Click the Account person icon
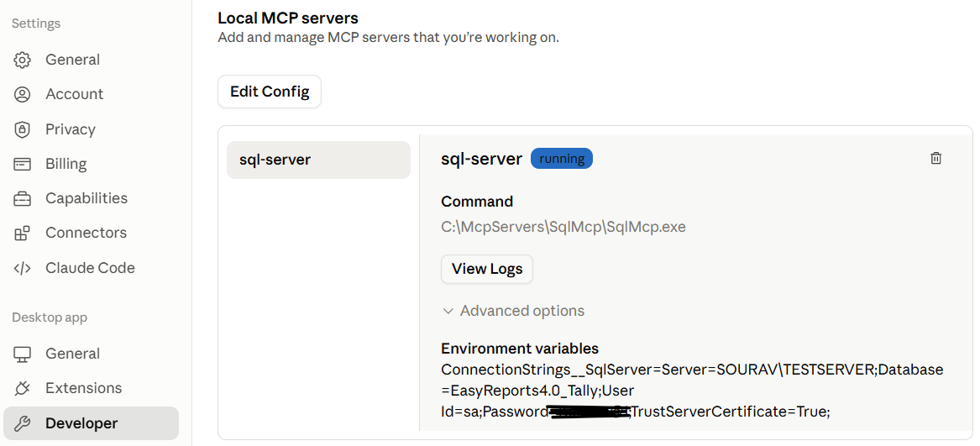Screen dimensions: 980x446 click(x=22, y=94)
